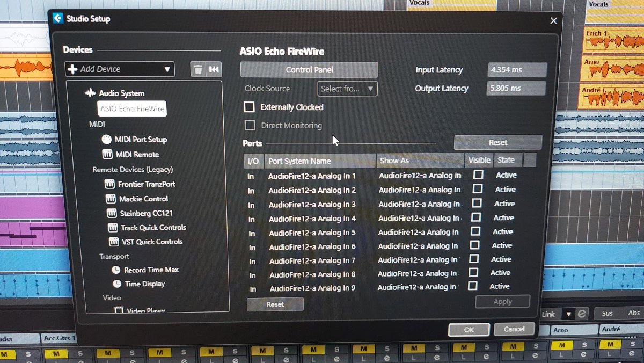Check Visible for Analog In 6
This screenshot has width=644, height=363.
click(474, 245)
